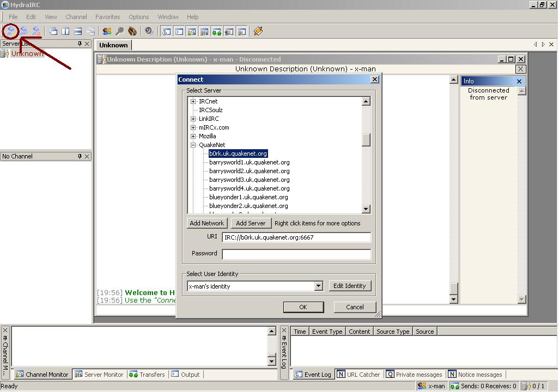Click the Disconnect server toolbar icon
Viewport: 559px width, 392px height.
(36, 32)
